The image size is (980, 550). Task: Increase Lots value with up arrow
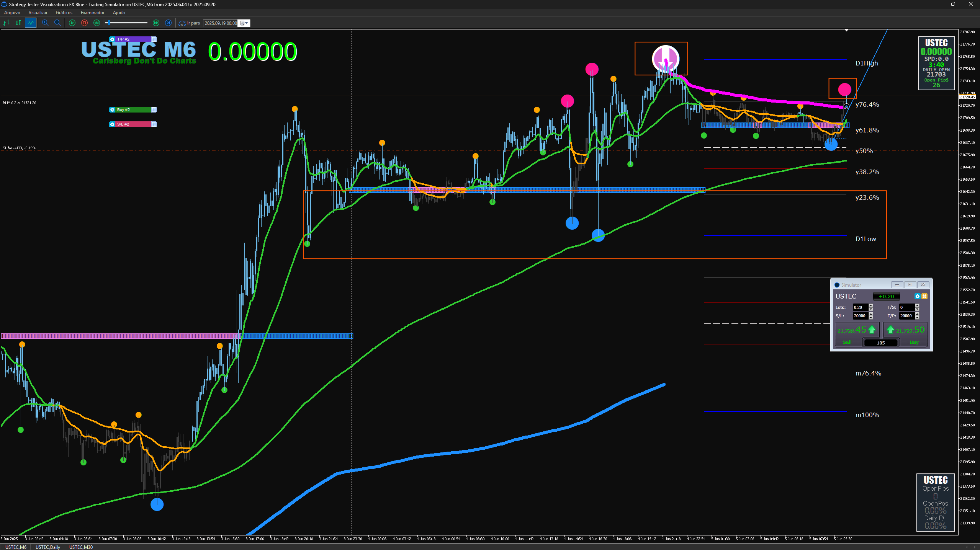point(871,305)
